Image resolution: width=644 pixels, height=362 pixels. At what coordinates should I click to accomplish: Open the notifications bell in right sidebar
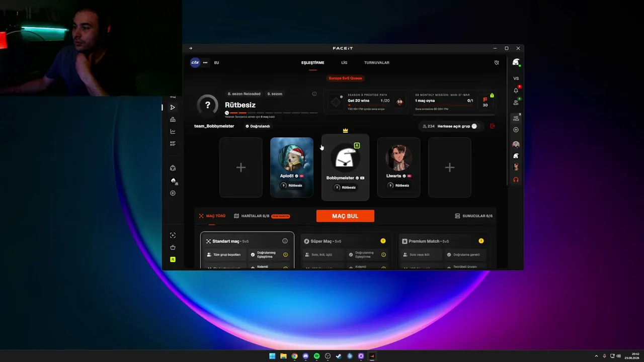[516, 90]
